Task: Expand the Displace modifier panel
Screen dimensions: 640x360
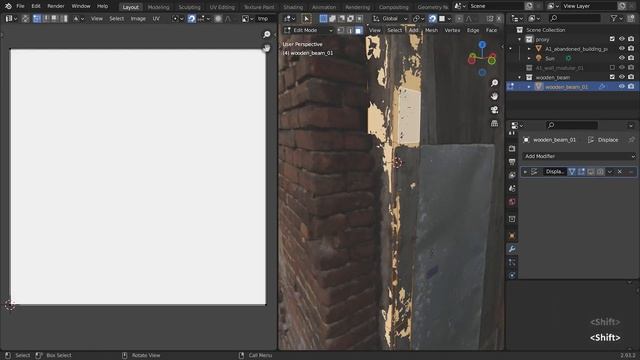Action: [x=525, y=172]
